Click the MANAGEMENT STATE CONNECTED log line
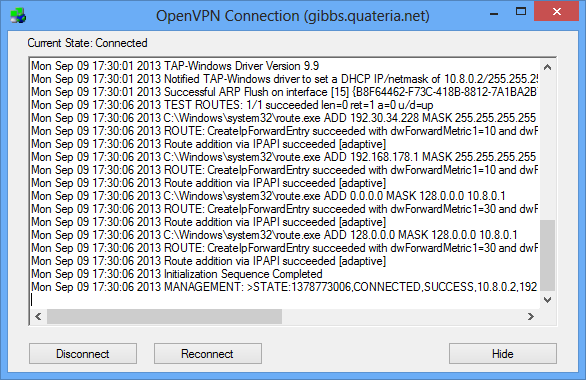Image resolution: width=586 pixels, height=380 pixels. (284, 287)
